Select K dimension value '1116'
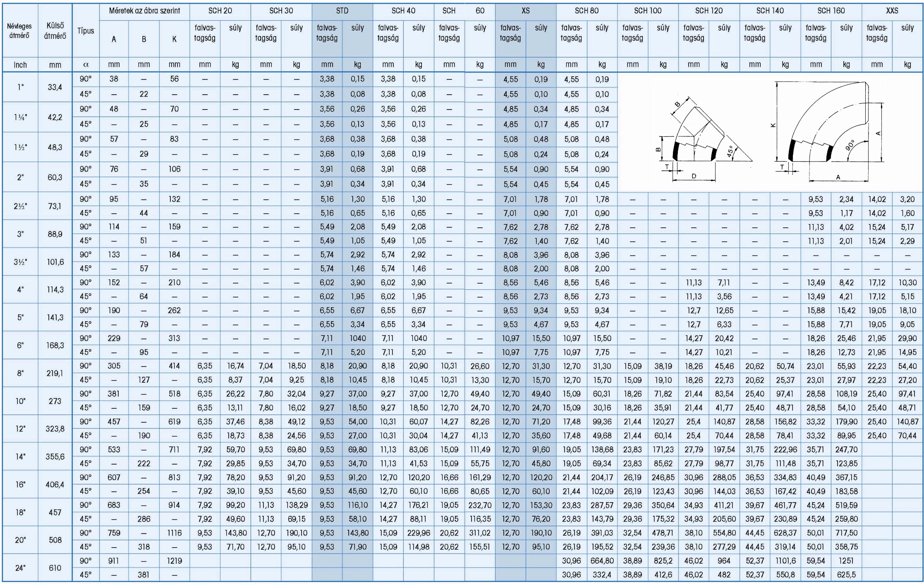Viewport: 924px width, 584px height. [175, 533]
